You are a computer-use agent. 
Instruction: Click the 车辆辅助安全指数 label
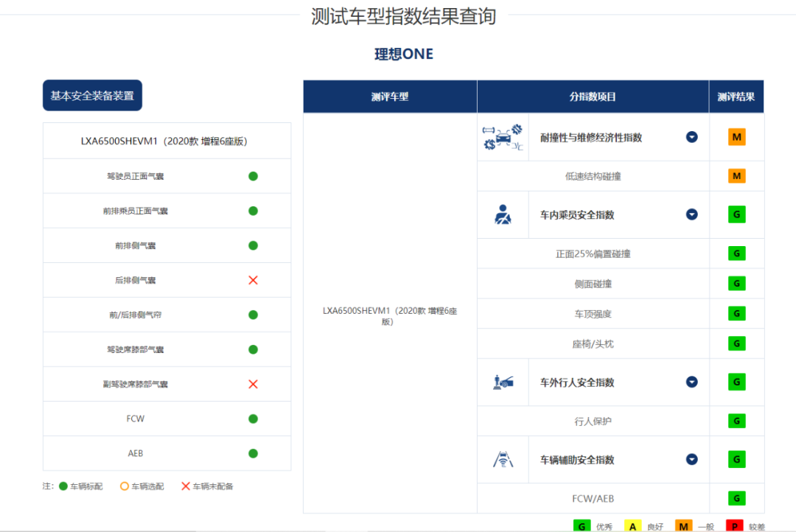[577, 460]
